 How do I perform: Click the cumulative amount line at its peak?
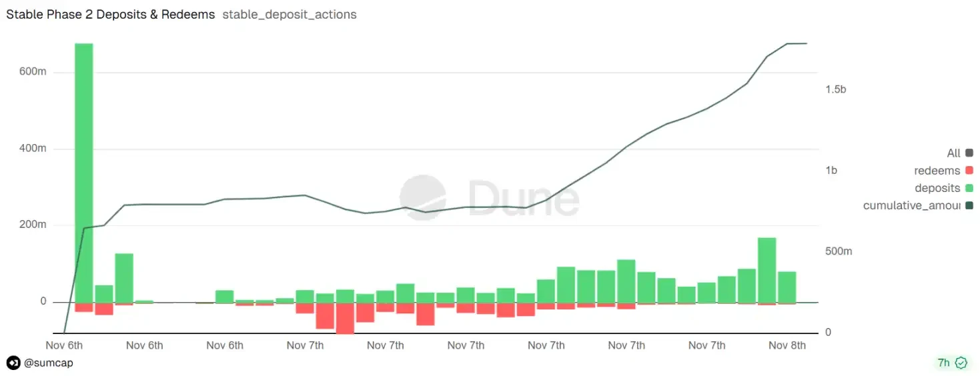[x=797, y=43]
